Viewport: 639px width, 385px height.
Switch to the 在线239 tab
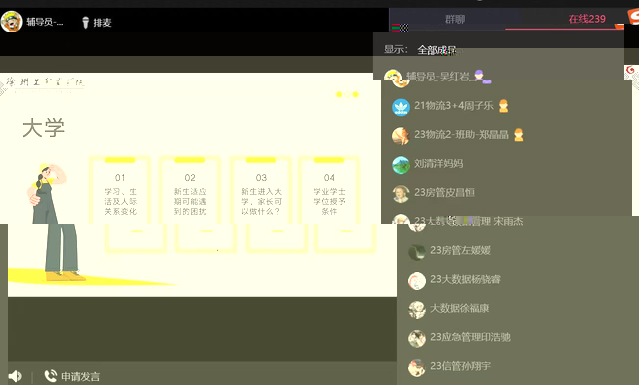587,19
